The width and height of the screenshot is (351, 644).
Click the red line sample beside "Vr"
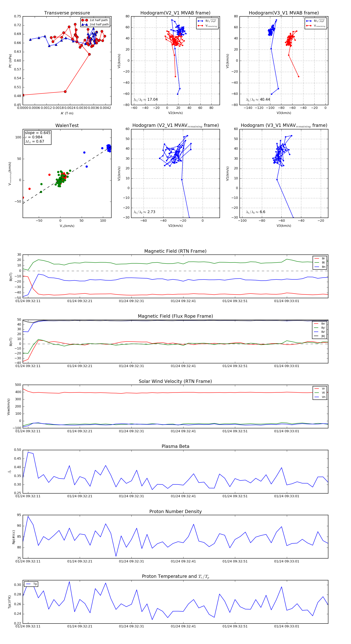(x=316, y=389)
